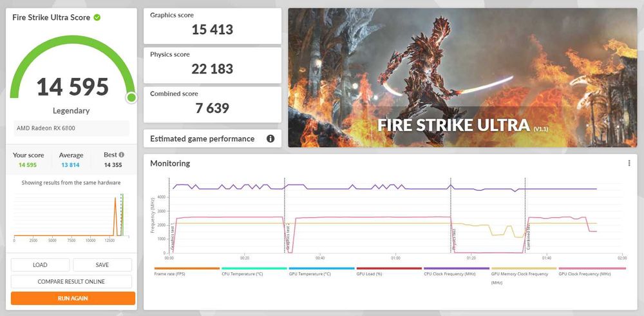Click the Legendary rating label
Screen dimensions: 644x316
pyautogui.click(x=71, y=111)
